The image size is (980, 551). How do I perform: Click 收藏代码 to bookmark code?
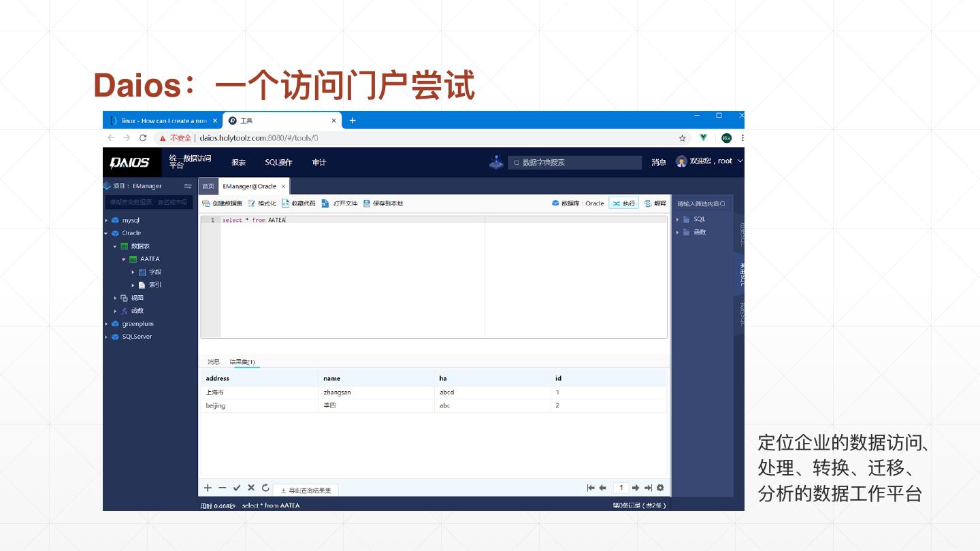[299, 203]
